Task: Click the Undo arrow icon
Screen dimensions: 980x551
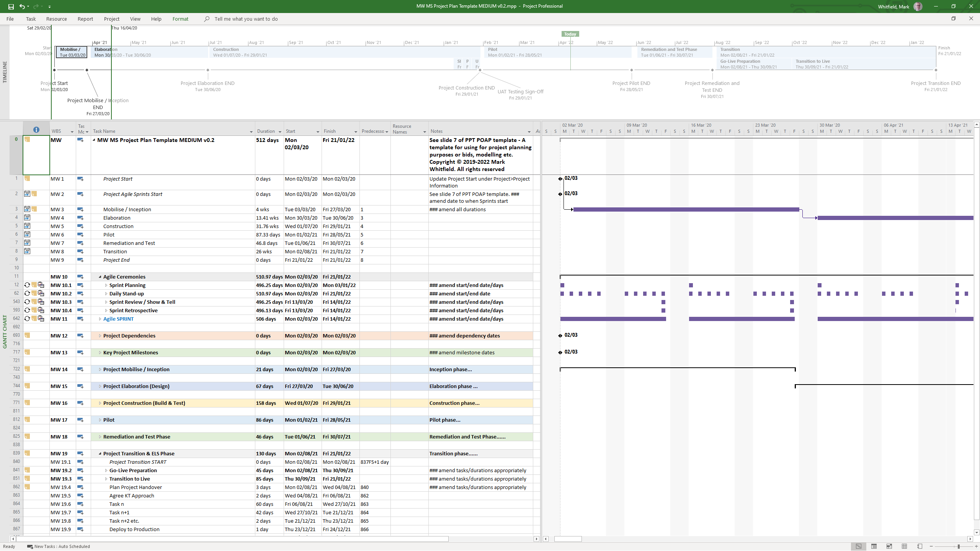Action: (22, 7)
